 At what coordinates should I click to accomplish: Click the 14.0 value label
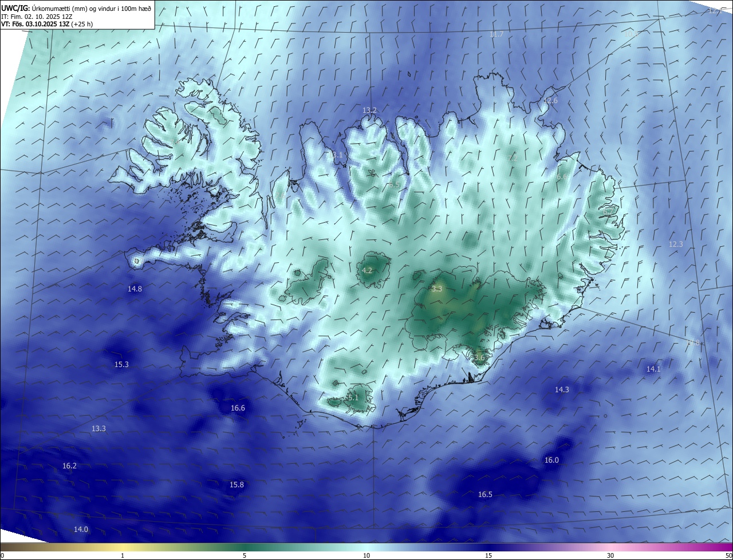[x=81, y=530]
